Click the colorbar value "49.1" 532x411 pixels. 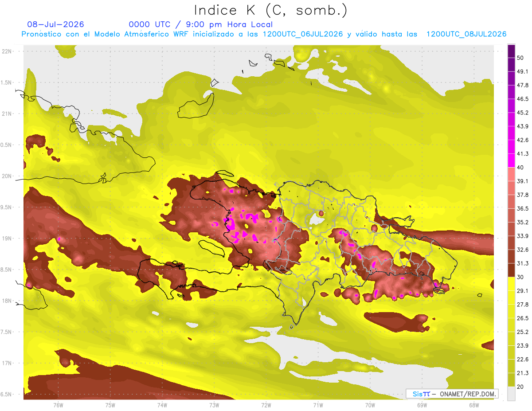[x=523, y=71]
